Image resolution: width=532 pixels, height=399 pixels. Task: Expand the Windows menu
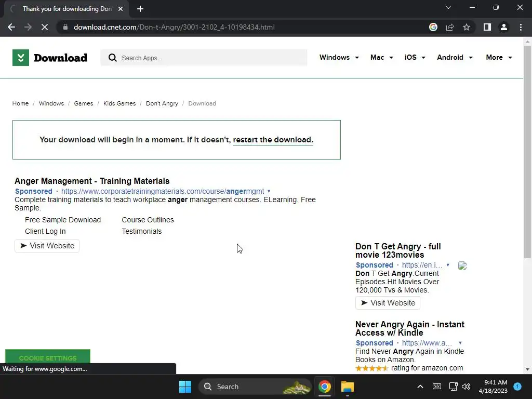339,57
